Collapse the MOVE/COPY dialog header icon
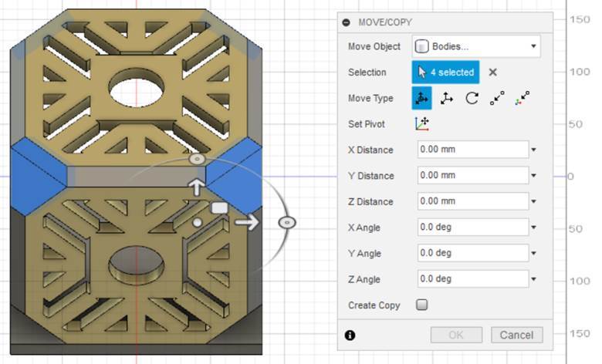602x364 pixels. 346,22
